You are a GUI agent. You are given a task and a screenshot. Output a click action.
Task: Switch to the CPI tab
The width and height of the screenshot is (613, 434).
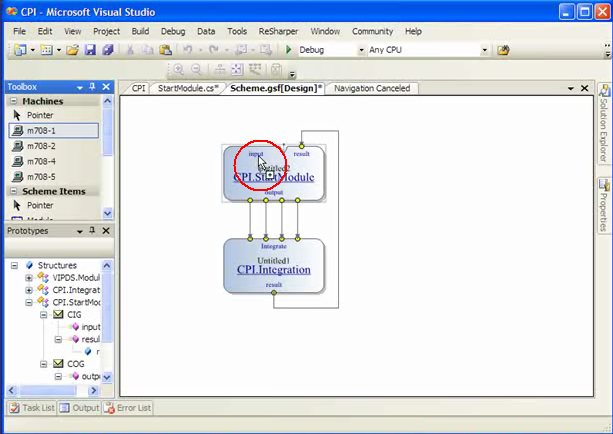[x=138, y=88]
